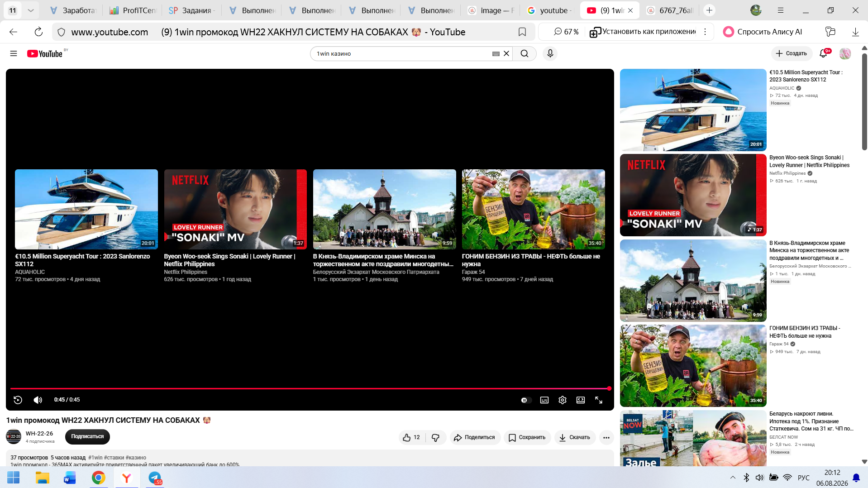Click the #1win hashtag

95,458
